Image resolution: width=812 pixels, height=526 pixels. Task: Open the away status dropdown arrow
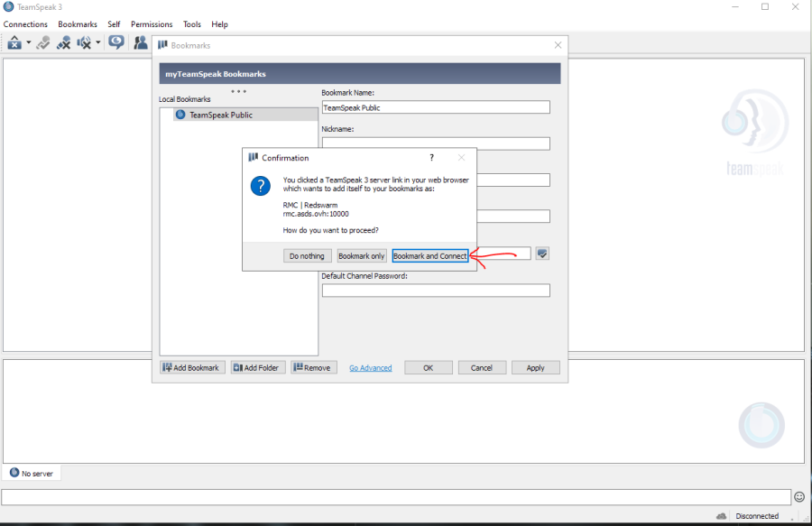click(x=29, y=42)
